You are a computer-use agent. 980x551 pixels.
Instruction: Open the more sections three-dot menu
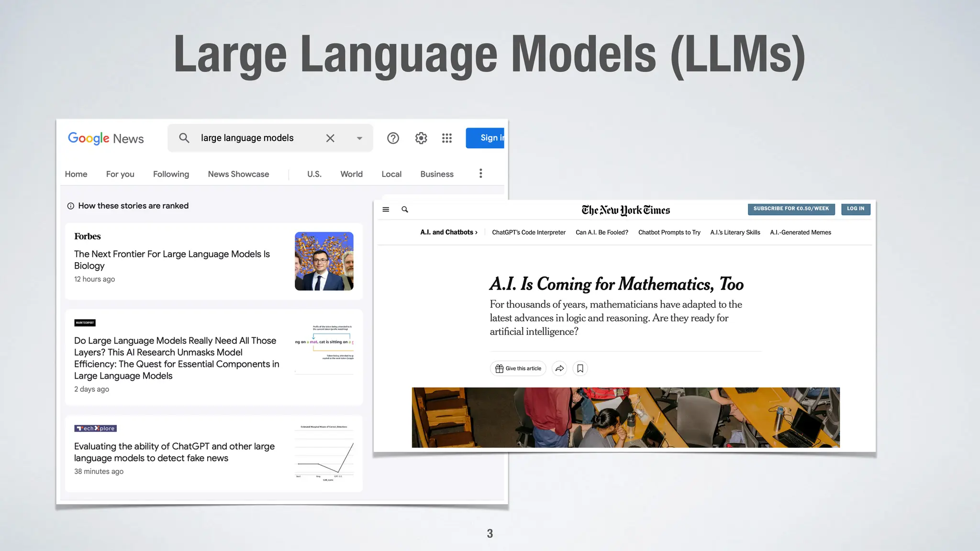(481, 174)
